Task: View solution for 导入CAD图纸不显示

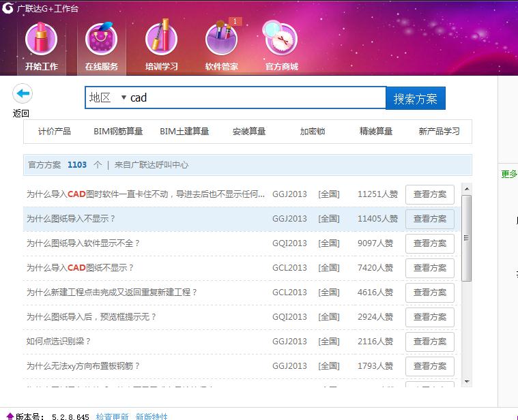Action: point(430,268)
